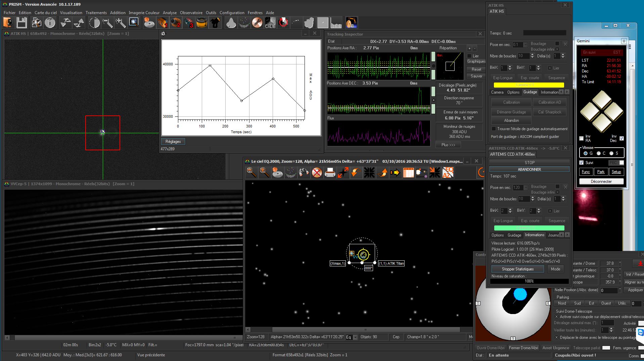Viewport: 644px width, 361px height.
Task: Click the ABANDONNER button
Action: pyautogui.click(x=529, y=169)
